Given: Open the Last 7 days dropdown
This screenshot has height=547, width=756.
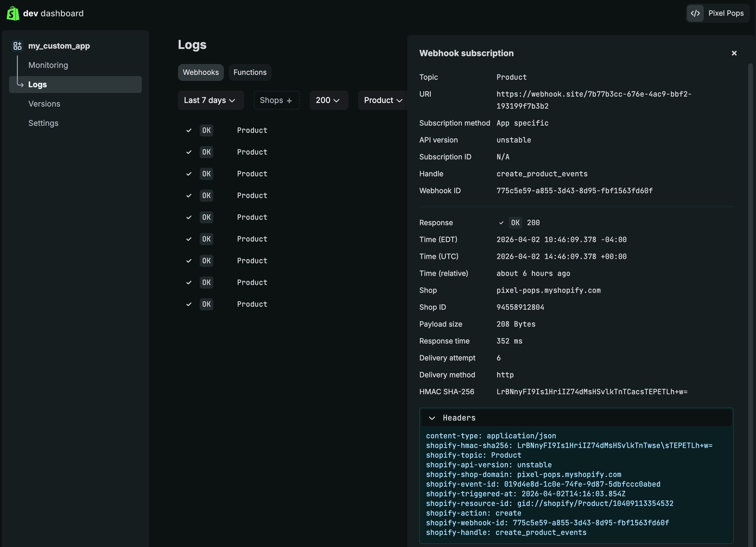Looking at the screenshot, I should (211, 100).
